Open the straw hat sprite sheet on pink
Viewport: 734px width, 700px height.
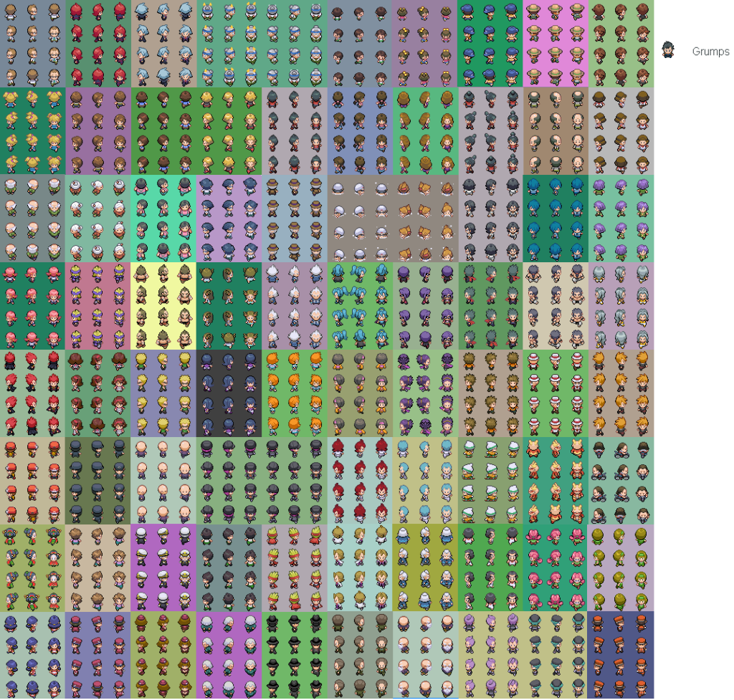click(x=556, y=44)
